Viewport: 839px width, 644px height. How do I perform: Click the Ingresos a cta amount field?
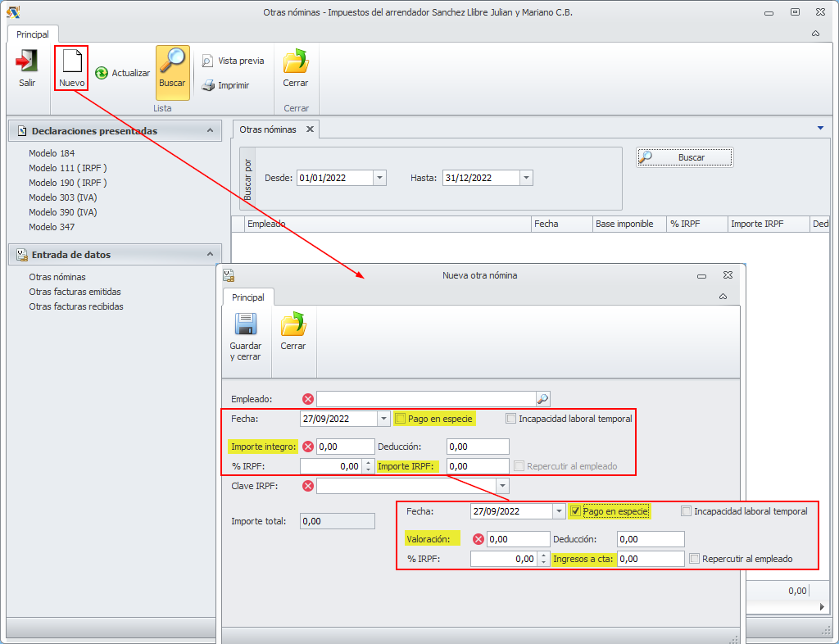[651, 559]
